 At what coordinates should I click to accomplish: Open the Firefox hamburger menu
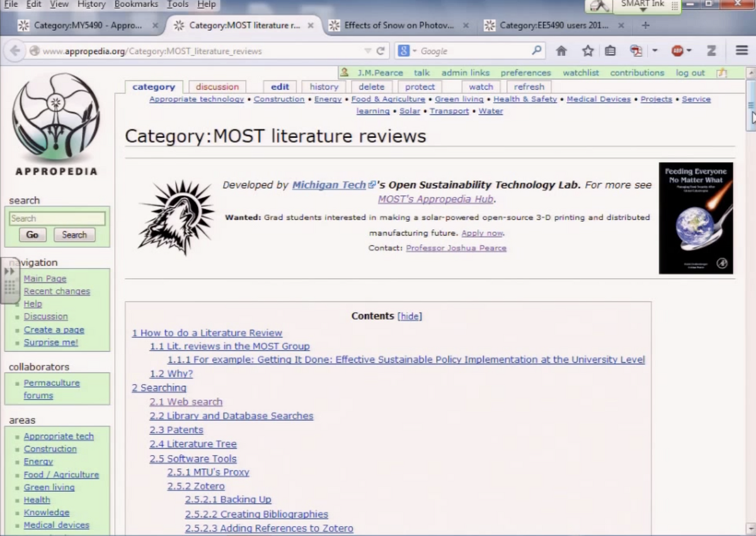pyautogui.click(x=742, y=51)
